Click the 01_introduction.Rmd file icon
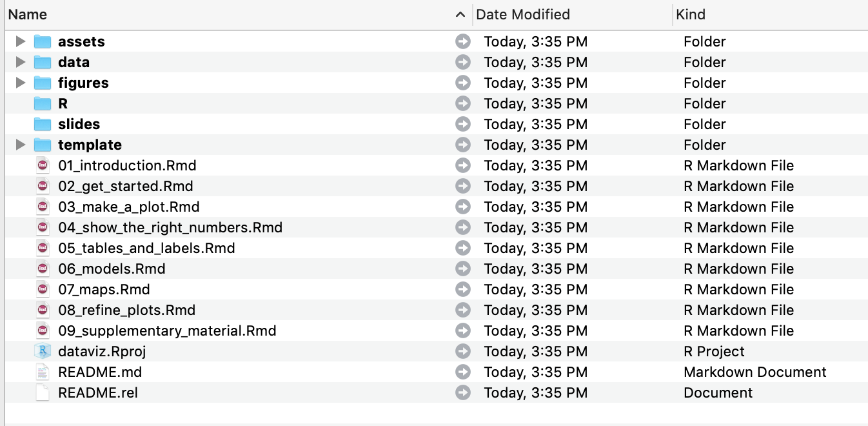 43,166
